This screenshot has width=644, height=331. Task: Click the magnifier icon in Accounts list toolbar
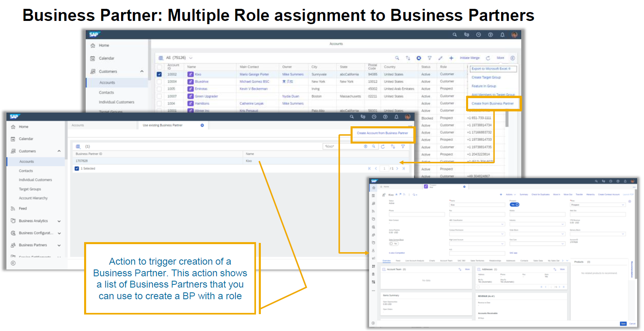coord(397,58)
